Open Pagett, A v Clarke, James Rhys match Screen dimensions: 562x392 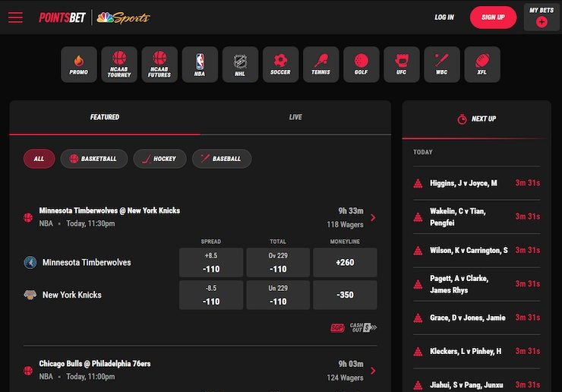click(476, 284)
